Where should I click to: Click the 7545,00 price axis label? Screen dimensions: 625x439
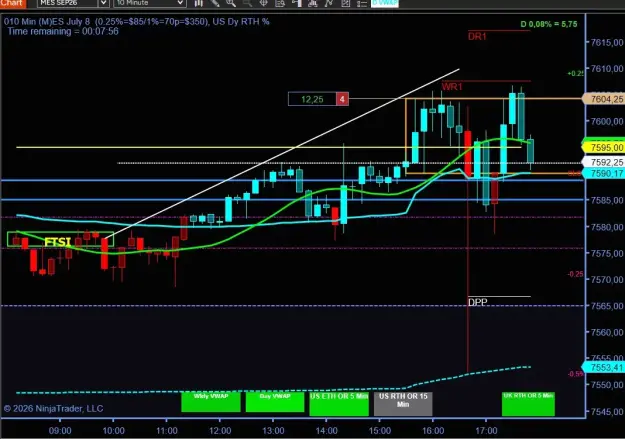(607, 411)
